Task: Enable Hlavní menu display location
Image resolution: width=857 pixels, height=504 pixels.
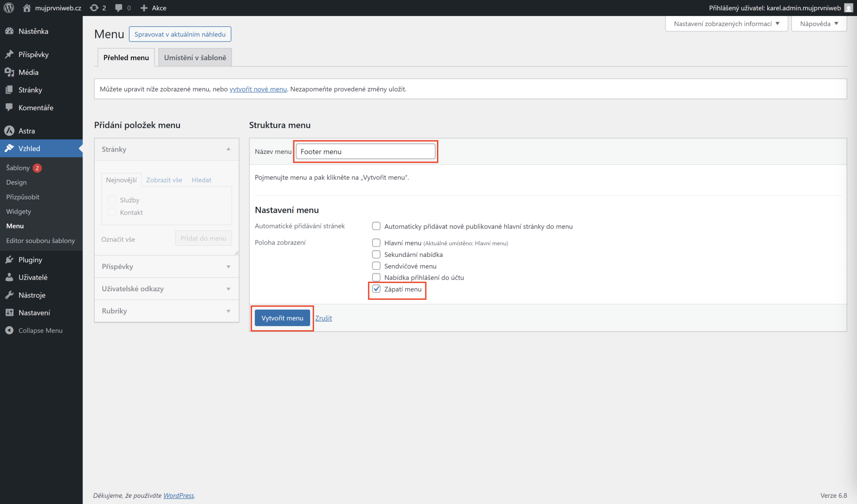Action: (376, 243)
